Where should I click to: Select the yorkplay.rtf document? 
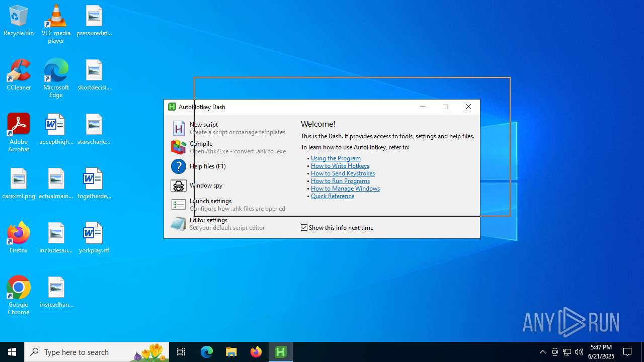coord(94,238)
